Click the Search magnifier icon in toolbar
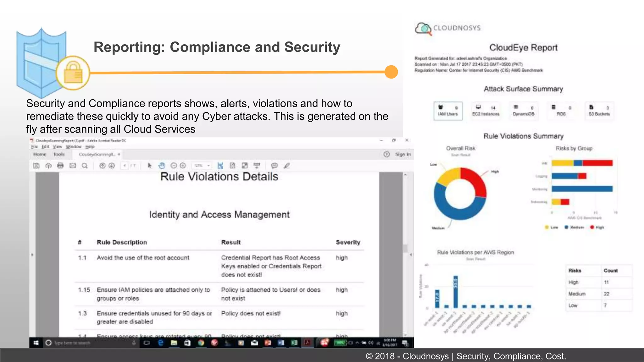 click(x=85, y=166)
